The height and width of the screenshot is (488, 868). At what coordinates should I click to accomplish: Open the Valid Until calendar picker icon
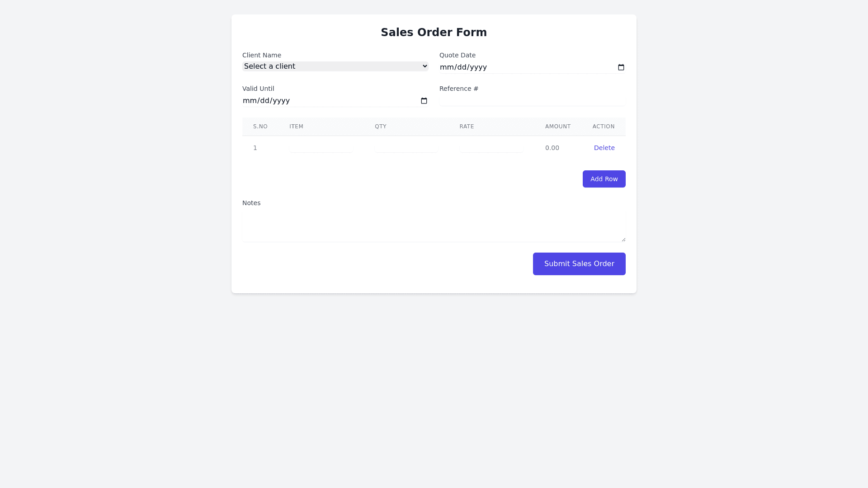click(424, 101)
